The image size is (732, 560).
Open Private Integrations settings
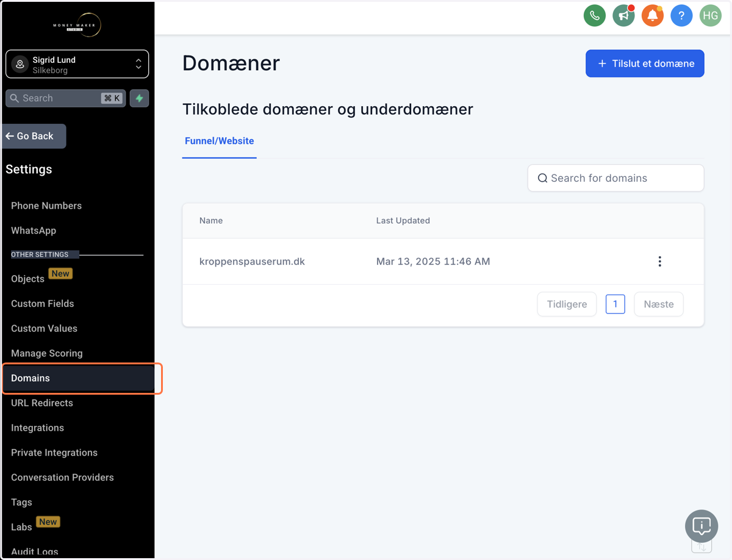coord(54,453)
